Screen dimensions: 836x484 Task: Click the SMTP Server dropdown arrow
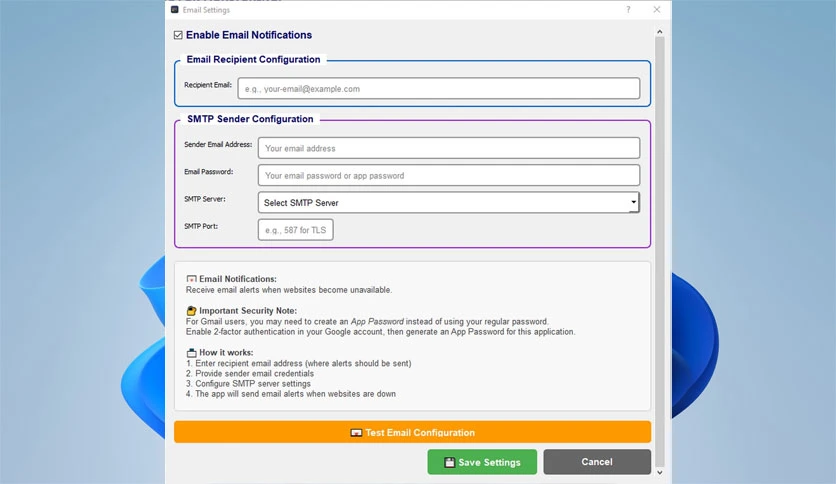[x=633, y=202]
